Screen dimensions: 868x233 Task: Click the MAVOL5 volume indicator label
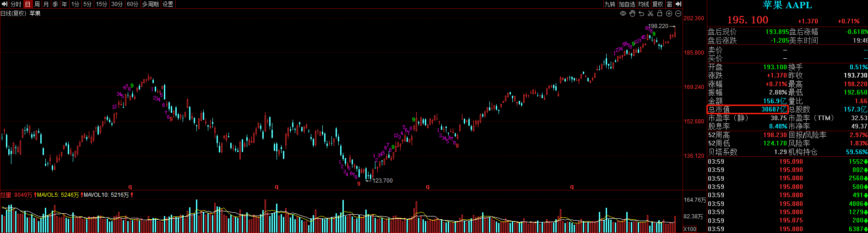pyautogui.click(x=58, y=195)
